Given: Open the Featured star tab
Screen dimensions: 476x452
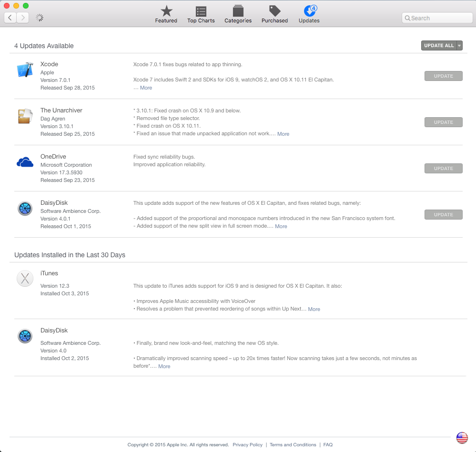Looking at the screenshot, I should 166,14.
